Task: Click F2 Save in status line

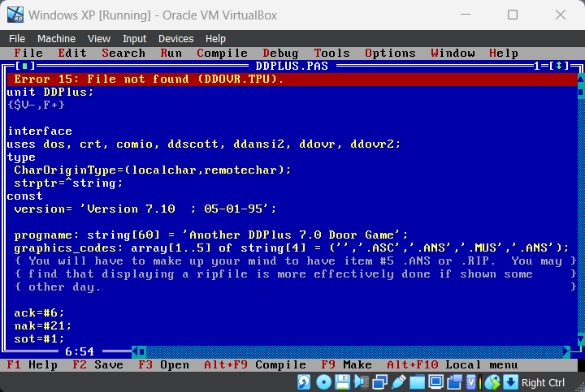Action: [x=97, y=364]
